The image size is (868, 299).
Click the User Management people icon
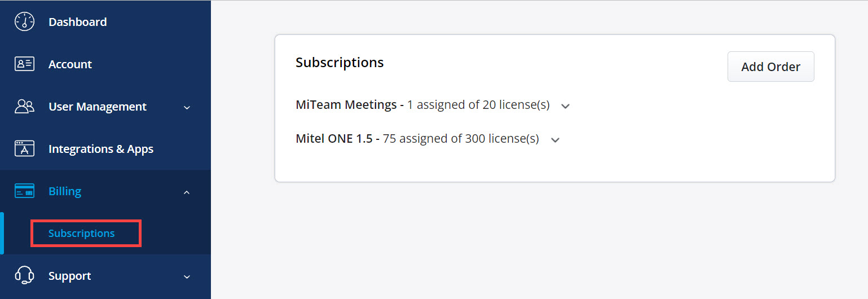[x=24, y=106]
